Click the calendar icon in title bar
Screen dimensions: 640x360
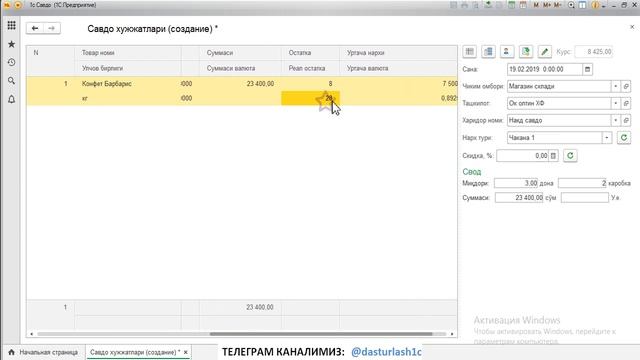tap(523, 5)
